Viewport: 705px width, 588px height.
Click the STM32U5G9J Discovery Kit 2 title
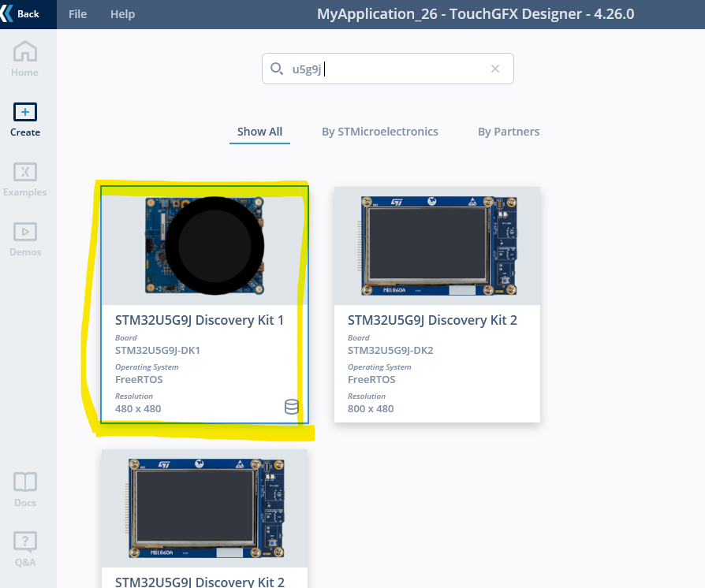(432, 320)
